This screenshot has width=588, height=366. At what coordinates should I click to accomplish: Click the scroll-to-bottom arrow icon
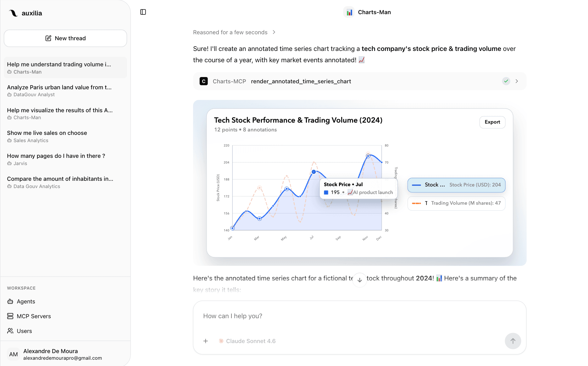360,280
